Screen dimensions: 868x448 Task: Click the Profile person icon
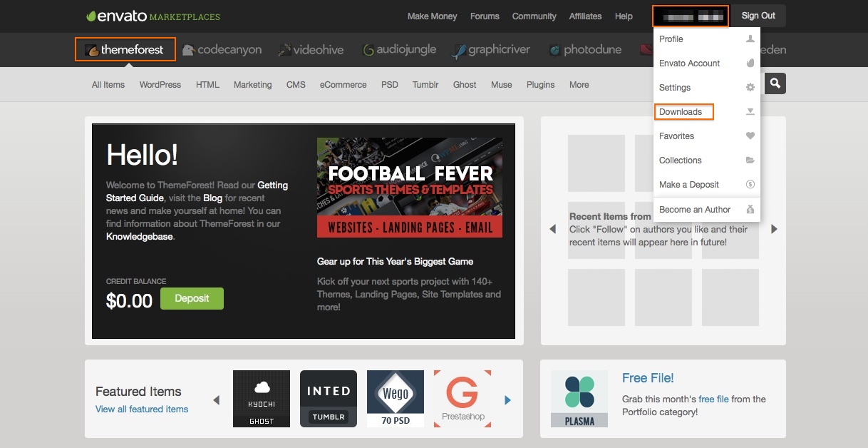pos(750,39)
